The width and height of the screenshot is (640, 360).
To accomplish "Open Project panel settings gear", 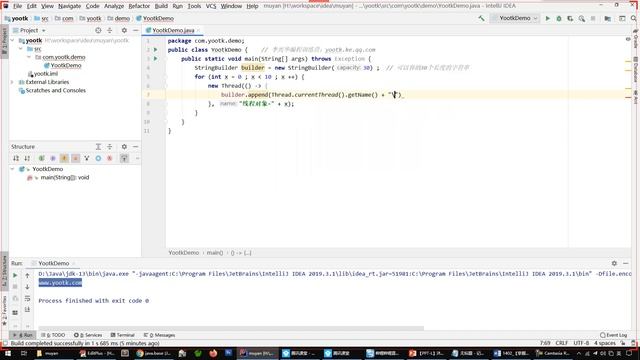I will coord(124,30).
